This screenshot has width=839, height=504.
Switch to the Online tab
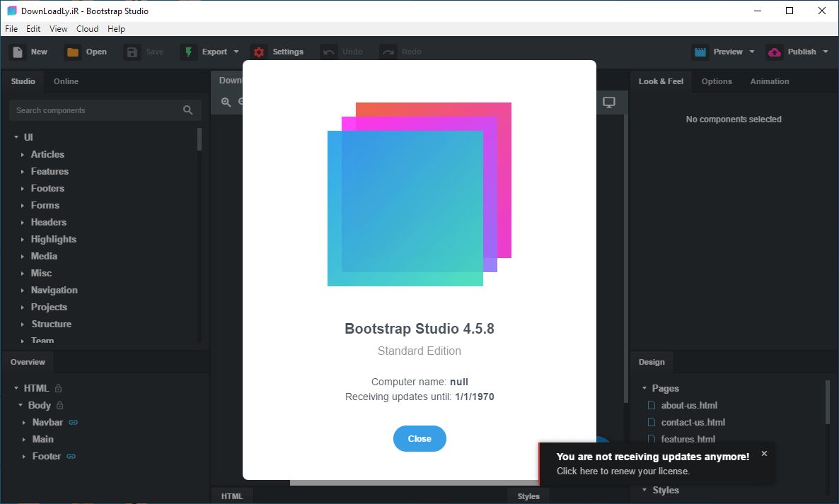tap(66, 81)
